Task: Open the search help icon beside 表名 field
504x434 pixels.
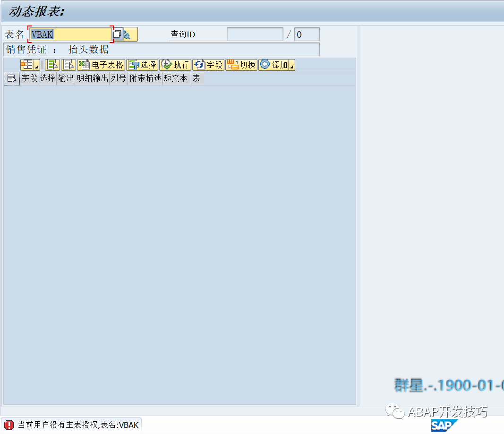Action: [117, 34]
